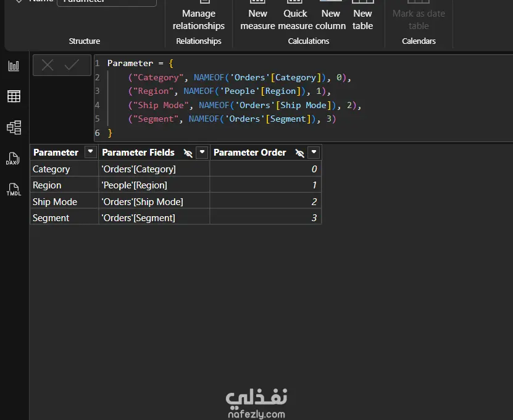Commit the formula with the checkmark
Image resolution: width=513 pixels, height=420 pixels.
72,65
